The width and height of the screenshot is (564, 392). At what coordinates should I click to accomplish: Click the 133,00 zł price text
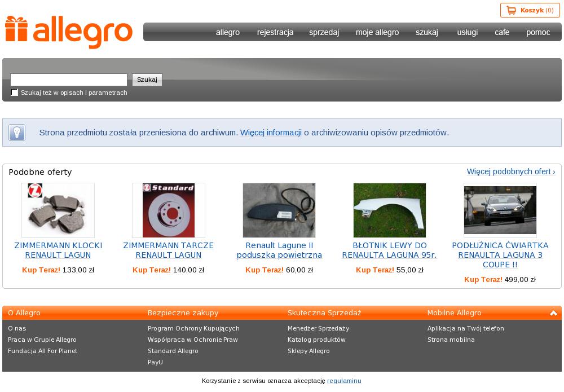point(78,270)
